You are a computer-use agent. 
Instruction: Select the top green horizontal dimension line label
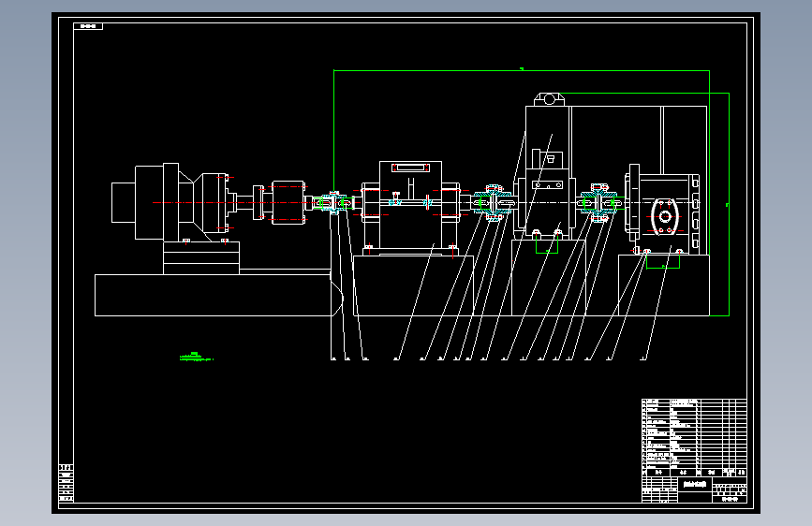point(522,68)
